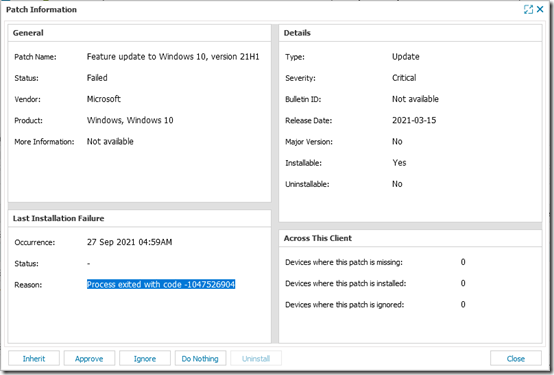
Task: Click the count next to 'Devices where this patch is ignored'
Action: tap(463, 304)
